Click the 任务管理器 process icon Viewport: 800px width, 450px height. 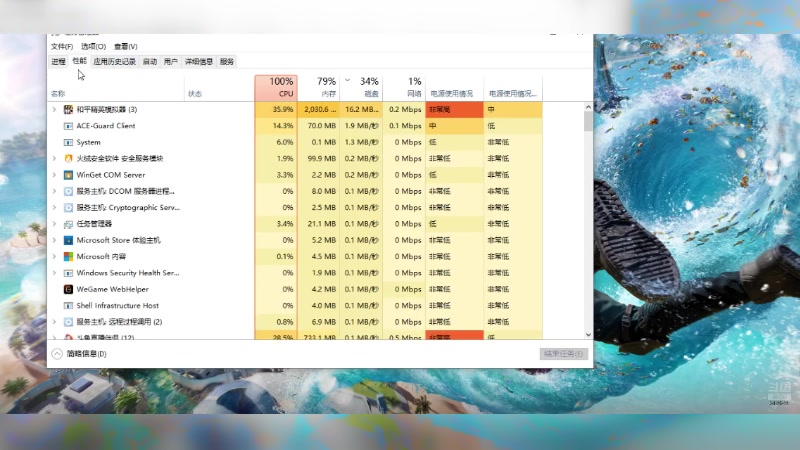pos(68,224)
